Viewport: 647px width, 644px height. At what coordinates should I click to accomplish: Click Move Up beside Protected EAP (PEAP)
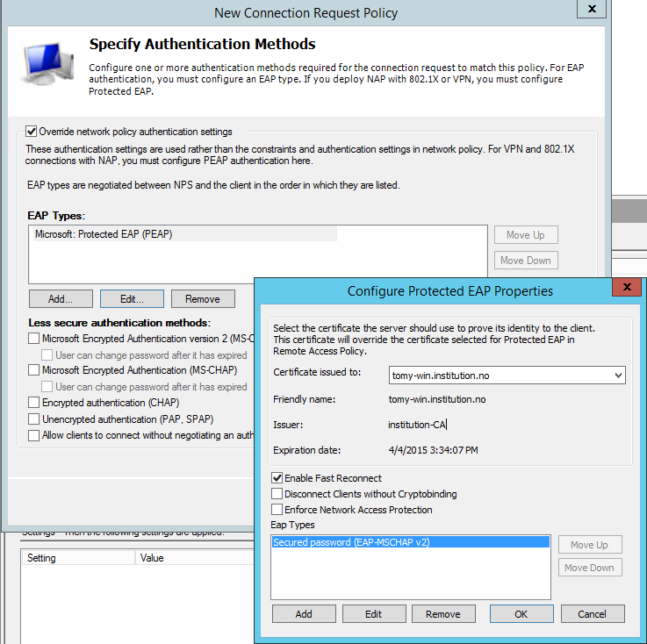526,234
